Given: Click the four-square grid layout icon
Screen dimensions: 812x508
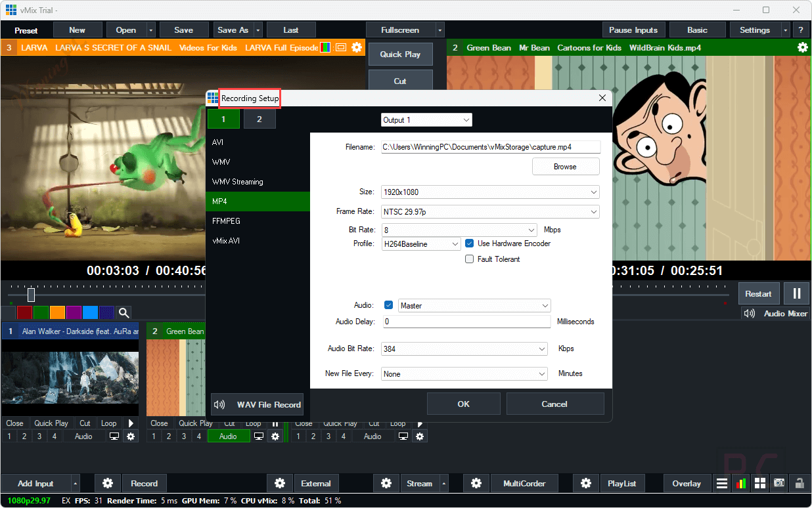Looking at the screenshot, I should 760,484.
